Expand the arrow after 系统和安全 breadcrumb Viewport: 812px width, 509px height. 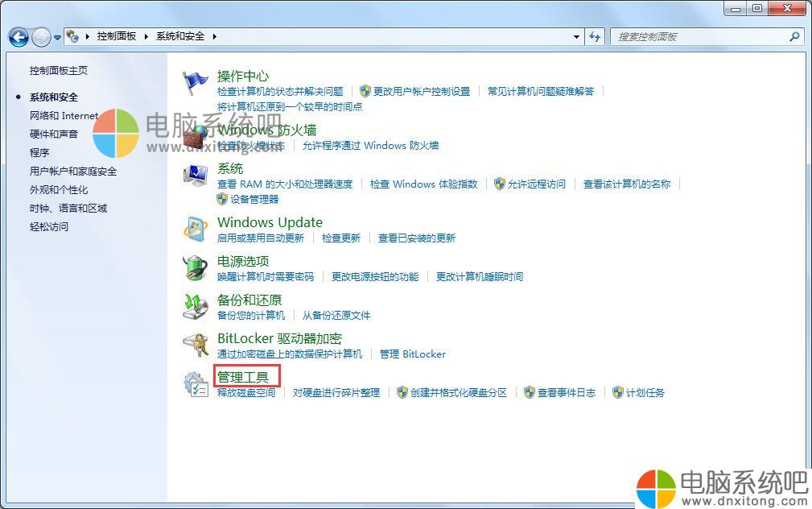(x=214, y=36)
